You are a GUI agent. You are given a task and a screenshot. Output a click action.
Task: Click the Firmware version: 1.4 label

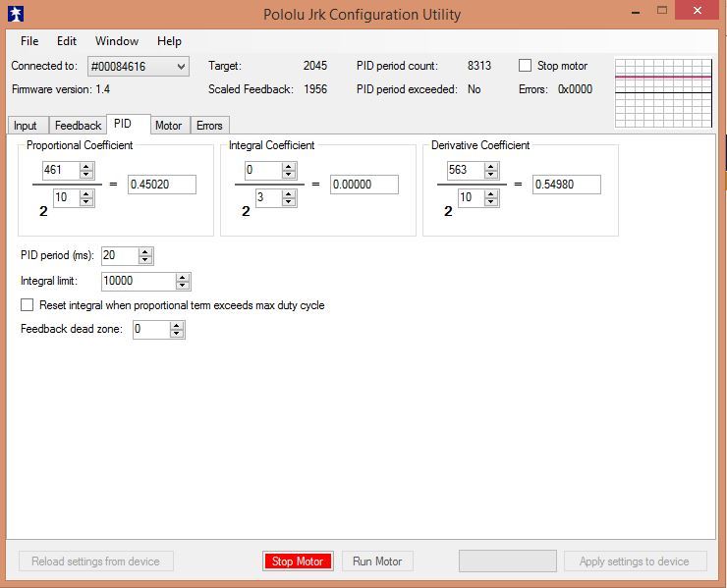point(61,89)
